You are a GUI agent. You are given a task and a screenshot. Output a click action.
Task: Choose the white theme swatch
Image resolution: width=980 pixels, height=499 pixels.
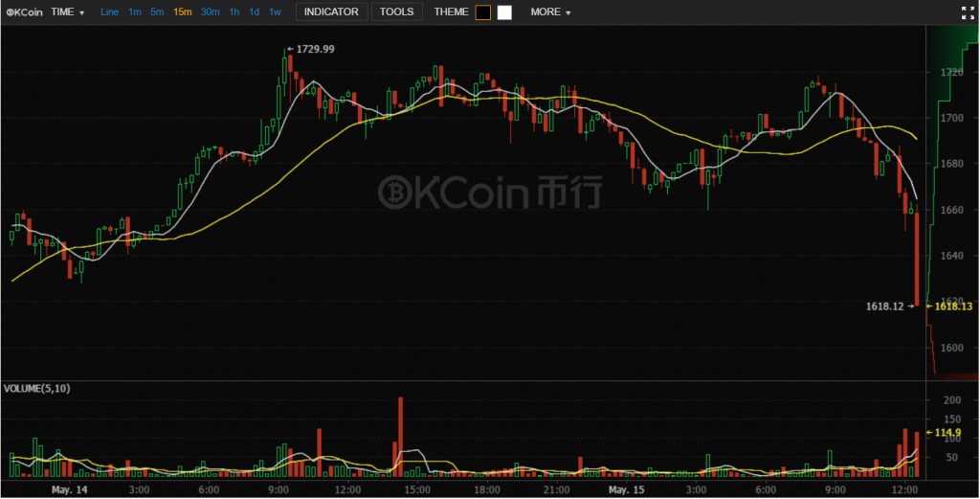pyautogui.click(x=504, y=12)
